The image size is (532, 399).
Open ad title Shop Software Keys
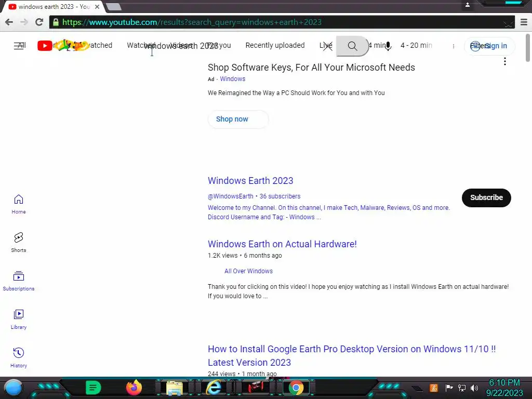(311, 68)
